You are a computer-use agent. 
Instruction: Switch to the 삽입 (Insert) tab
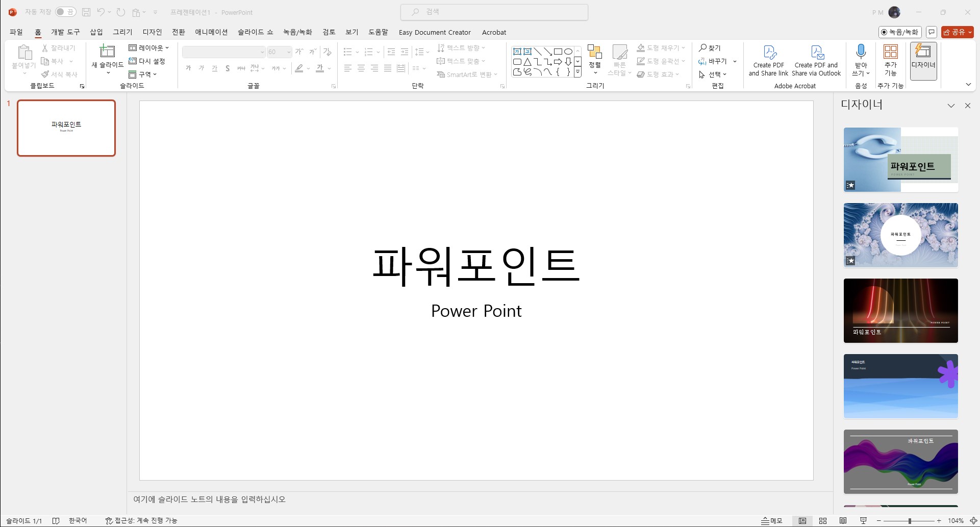96,32
